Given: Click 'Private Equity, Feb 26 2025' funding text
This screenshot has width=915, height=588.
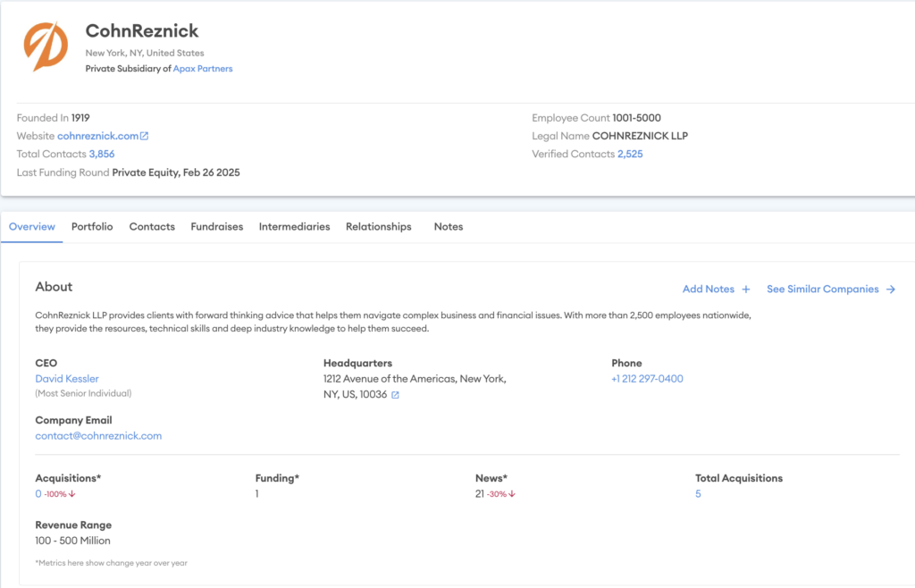Looking at the screenshot, I should point(176,172).
